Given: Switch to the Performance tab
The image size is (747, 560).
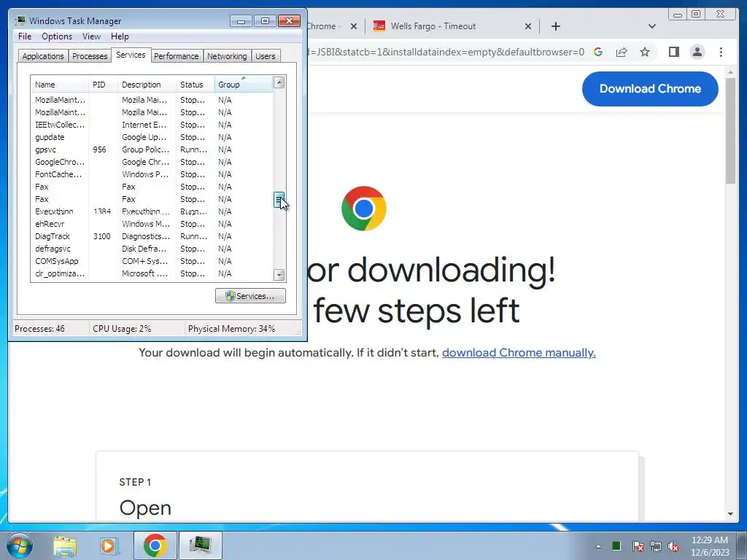Looking at the screenshot, I should click(x=176, y=56).
